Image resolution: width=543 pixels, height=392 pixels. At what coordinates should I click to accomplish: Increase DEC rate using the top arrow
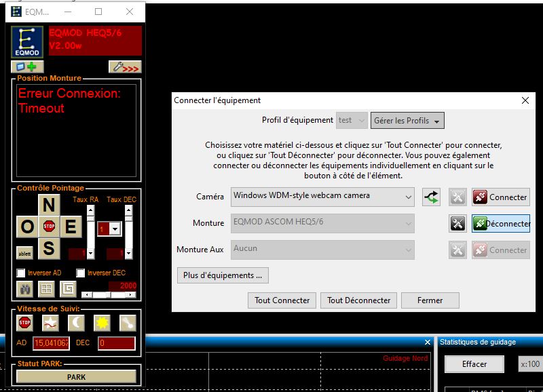click(128, 210)
